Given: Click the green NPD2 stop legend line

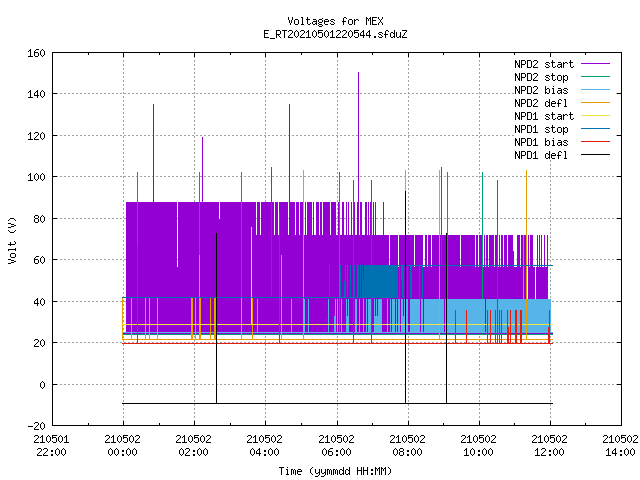Looking at the screenshot, I should [x=595, y=76].
